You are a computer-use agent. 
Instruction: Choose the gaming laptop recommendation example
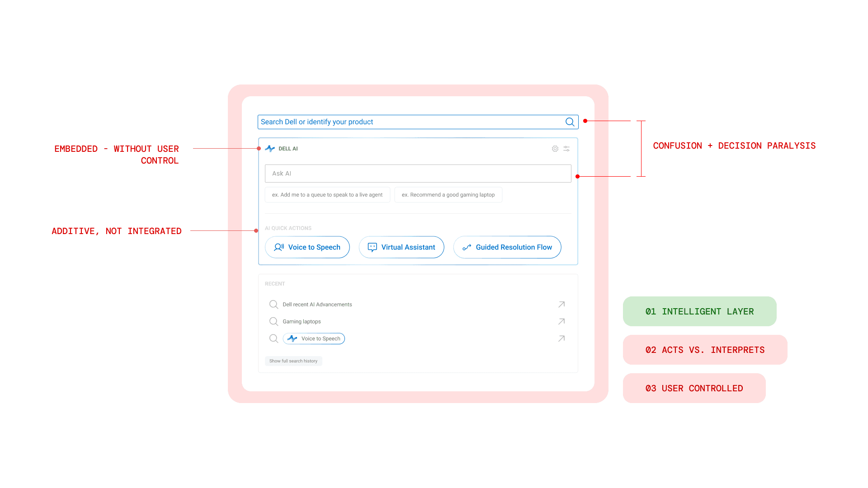pyautogui.click(x=448, y=195)
